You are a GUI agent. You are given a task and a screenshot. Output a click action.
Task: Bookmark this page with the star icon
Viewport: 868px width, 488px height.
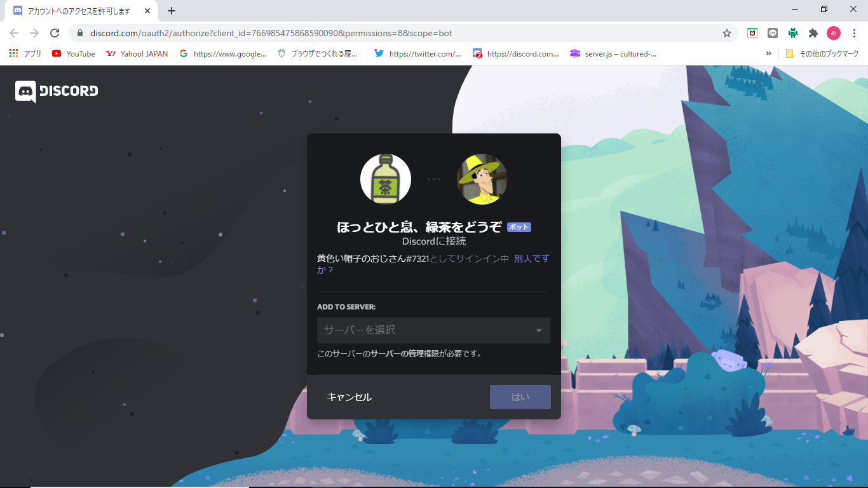(x=727, y=33)
